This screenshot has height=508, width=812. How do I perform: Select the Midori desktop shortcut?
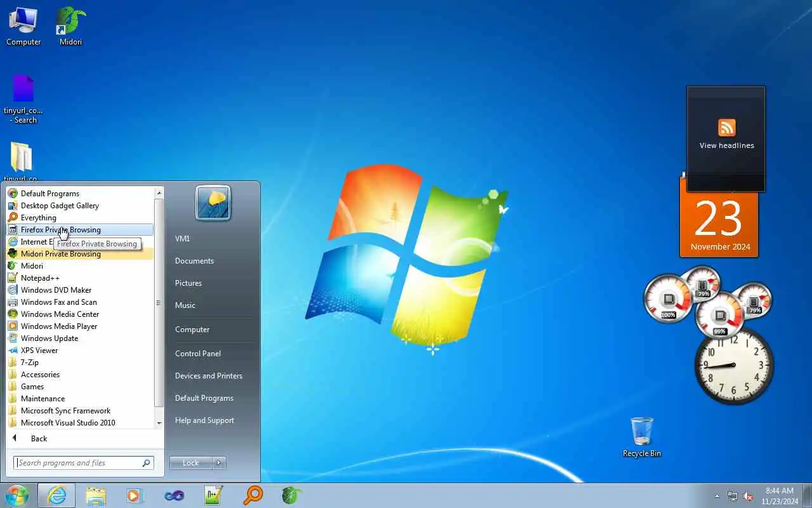click(x=71, y=26)
